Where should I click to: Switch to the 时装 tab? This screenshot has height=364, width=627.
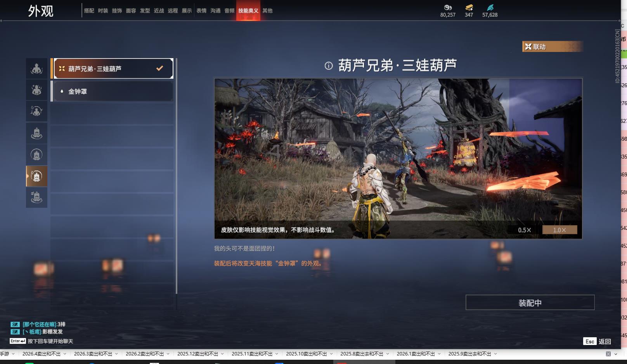pos(103,11)
